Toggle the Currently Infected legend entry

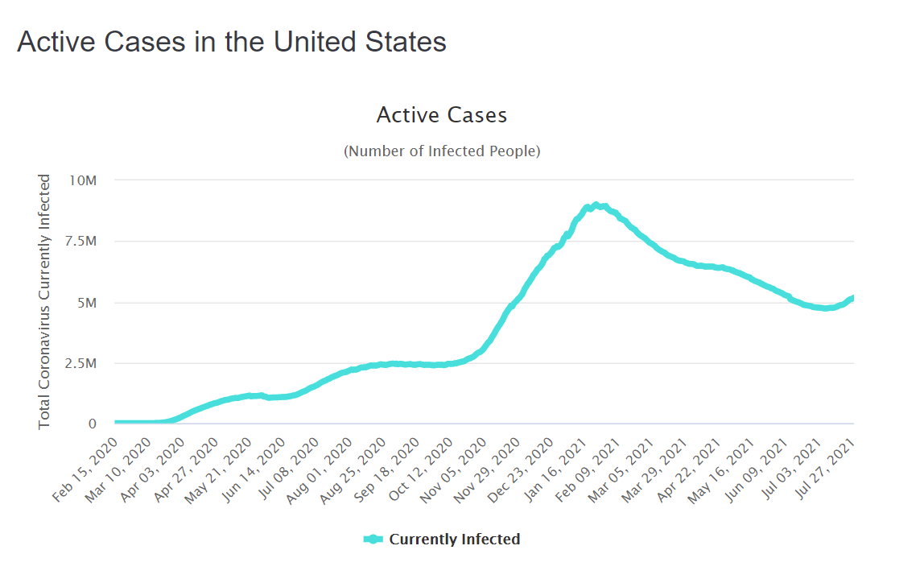point(442,539)
